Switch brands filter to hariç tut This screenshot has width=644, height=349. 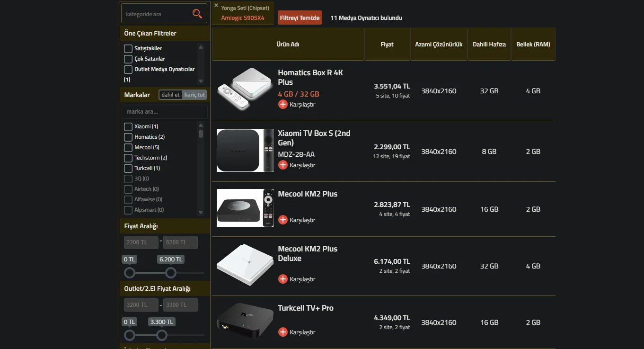194,95
